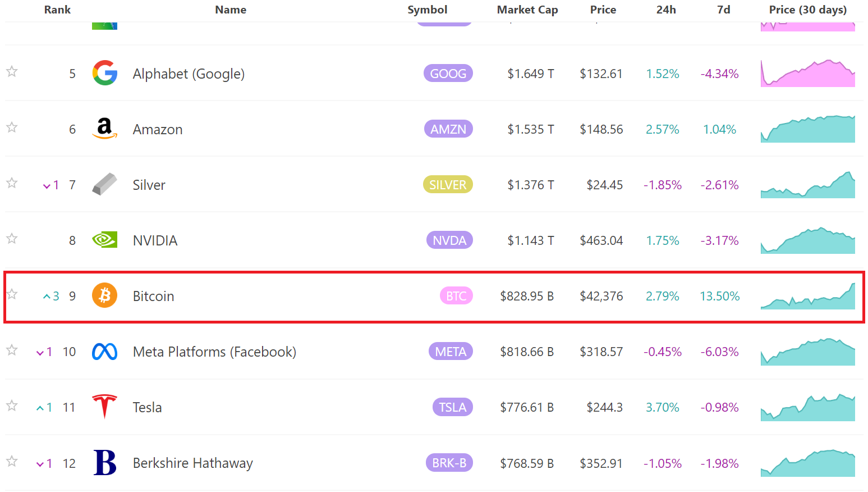The width and height of the screenshot is (868, 492).
Task: Favorite Berkshire Hathaway with its star
Action: (x=12, y=461)
